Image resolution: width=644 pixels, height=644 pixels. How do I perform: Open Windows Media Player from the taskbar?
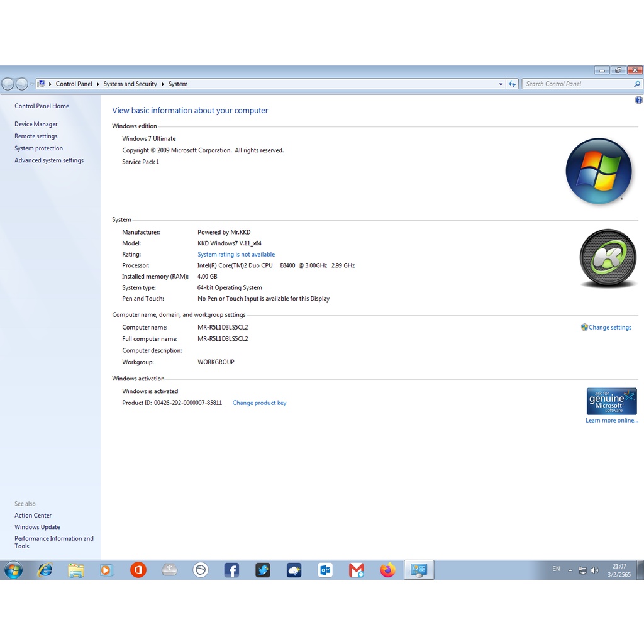pyautogui.click(x=106, y=570)
